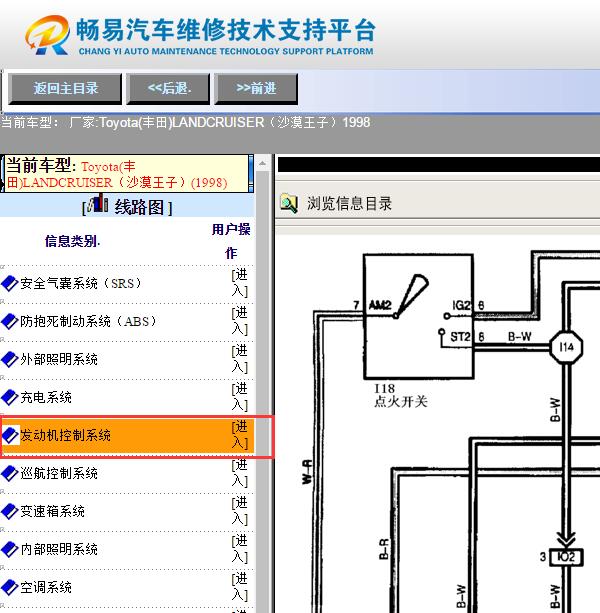Click the blue book icon for 防抱死制动系统
Screen dimensions: 600x613
click(9, 321)
